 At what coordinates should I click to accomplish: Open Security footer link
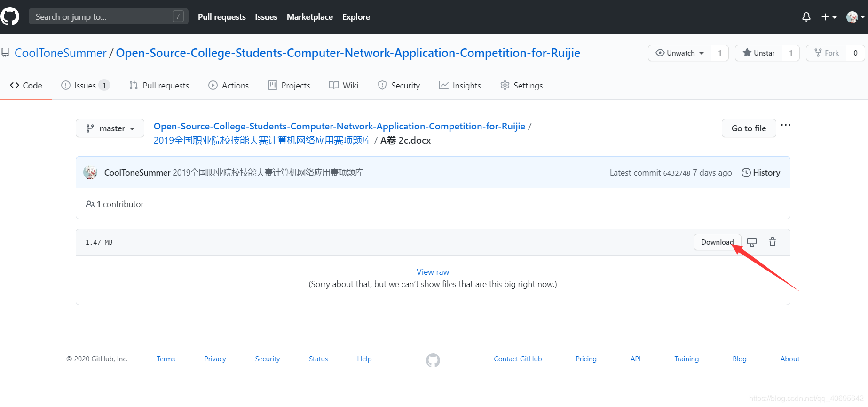(x=268, y=359)
